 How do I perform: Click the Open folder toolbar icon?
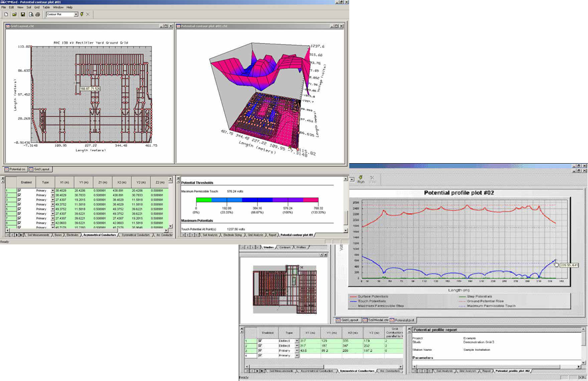[14, 14]
